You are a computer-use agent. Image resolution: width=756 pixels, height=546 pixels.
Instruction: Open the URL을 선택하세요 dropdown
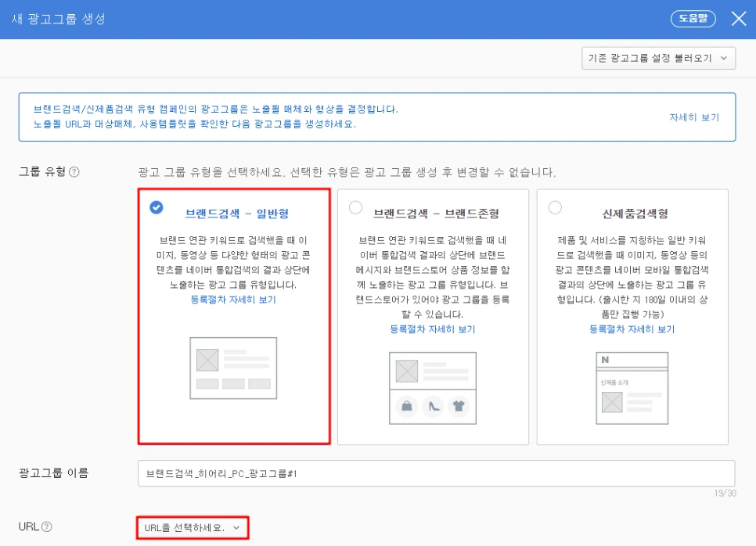(x=193, y=528)
